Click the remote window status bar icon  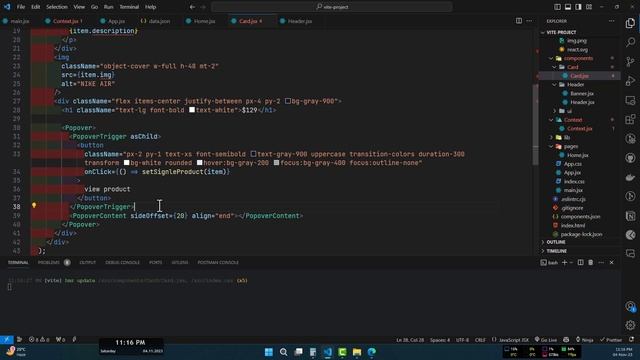point(7,340)
